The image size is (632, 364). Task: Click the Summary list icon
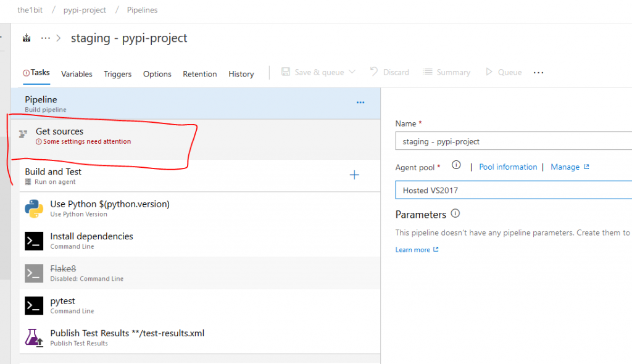(x=427, y=72)
